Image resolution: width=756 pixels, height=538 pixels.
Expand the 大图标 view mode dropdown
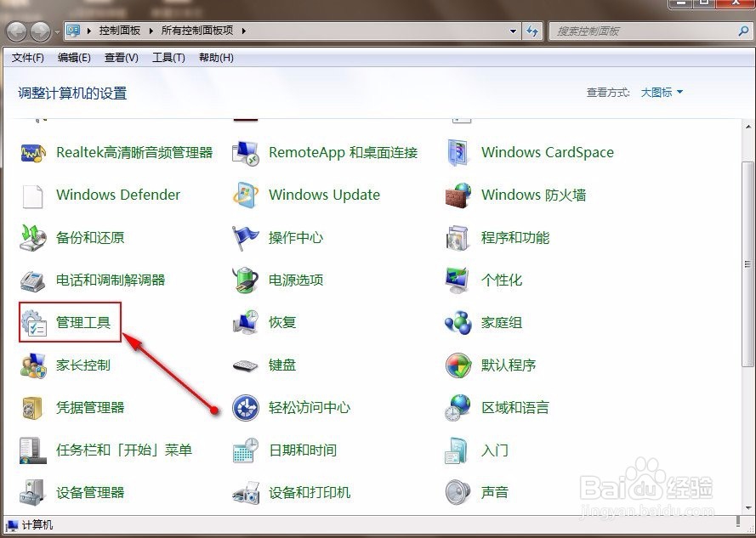point(662,92)
